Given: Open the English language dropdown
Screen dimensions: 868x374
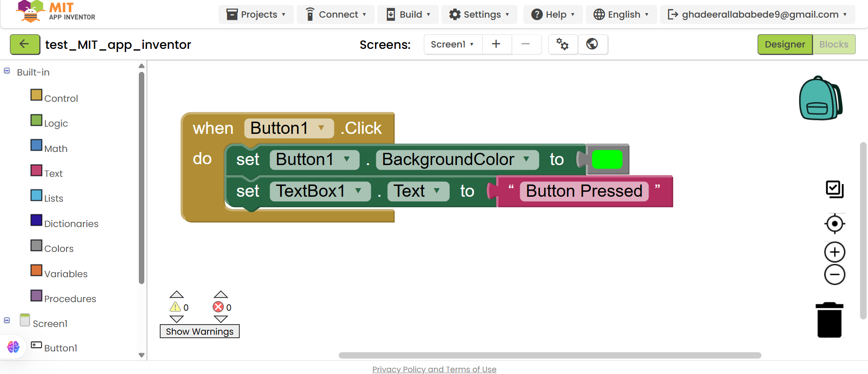Looking at the screenshot, I should 621,14.
